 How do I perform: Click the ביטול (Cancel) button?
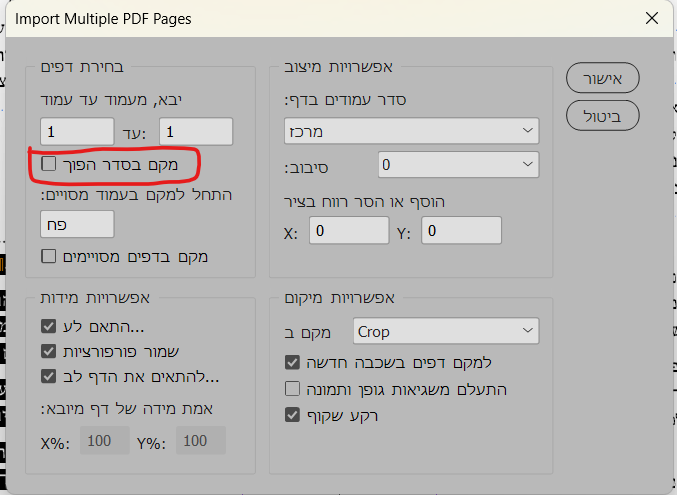click(602, 116)
